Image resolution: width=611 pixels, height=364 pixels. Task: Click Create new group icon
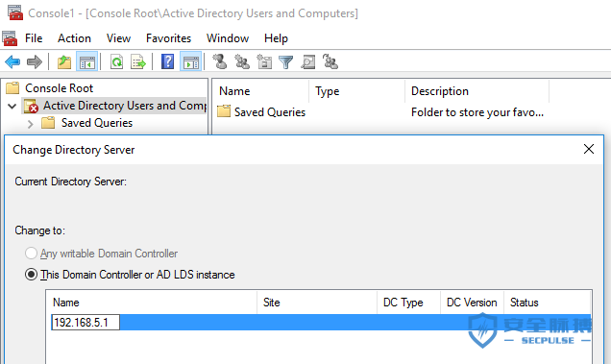242,62
